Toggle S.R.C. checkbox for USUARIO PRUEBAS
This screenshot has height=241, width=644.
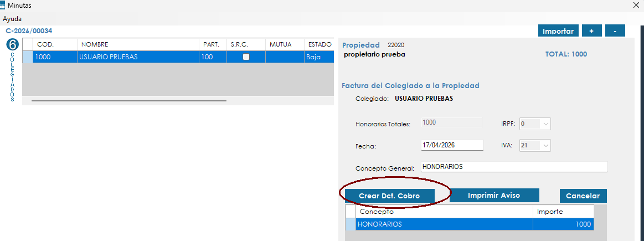point(246,57)
